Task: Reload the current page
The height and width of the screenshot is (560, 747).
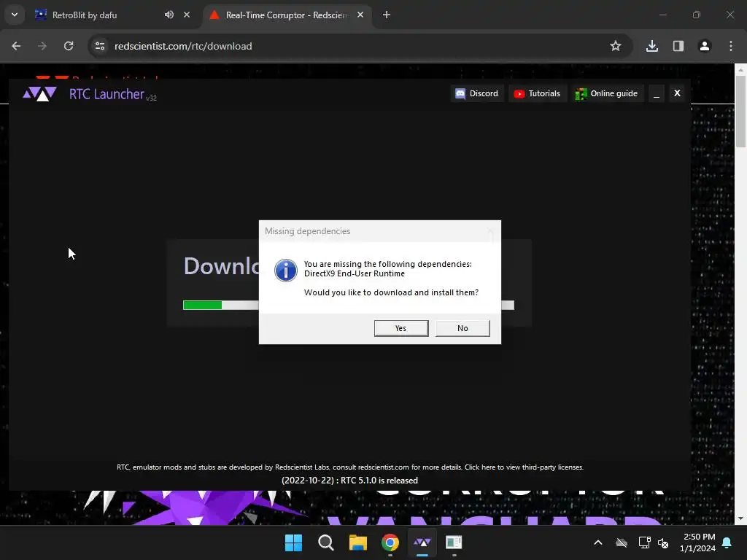Action: pyautogui.click(x=69, y=46)
